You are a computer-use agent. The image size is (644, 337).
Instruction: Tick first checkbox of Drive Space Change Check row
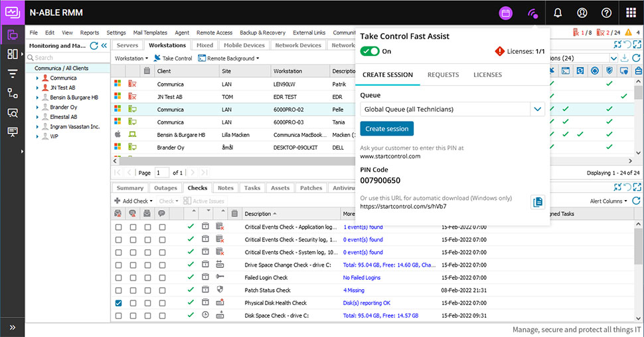click(118, 265)
